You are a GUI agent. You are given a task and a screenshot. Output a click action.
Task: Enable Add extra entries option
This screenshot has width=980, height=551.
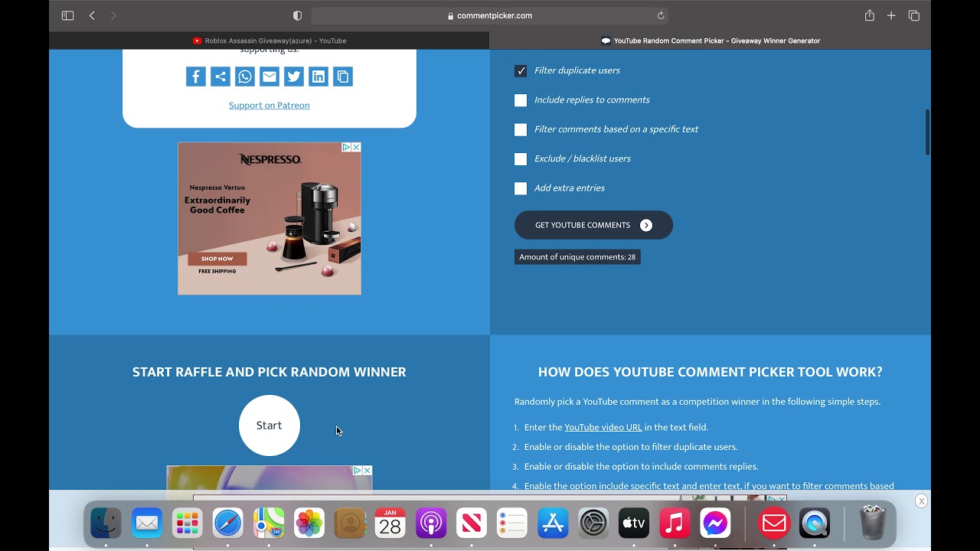click(x=521, y=188)
